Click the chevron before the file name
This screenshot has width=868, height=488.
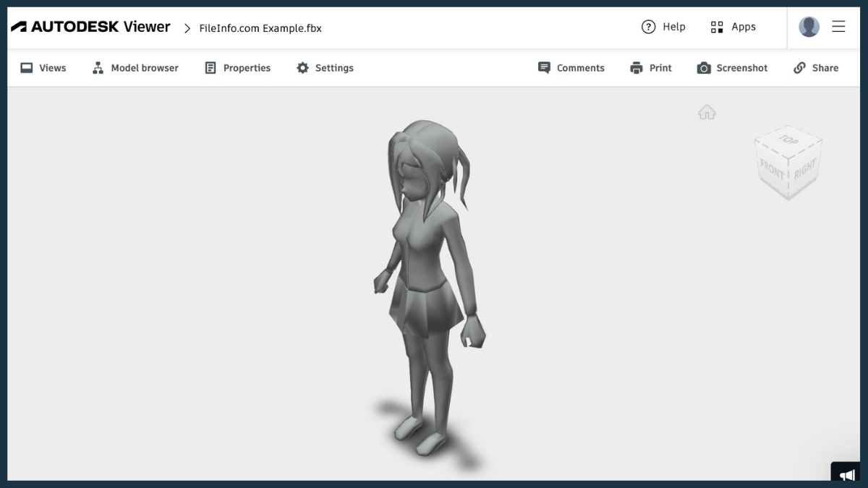click(187, 28)
